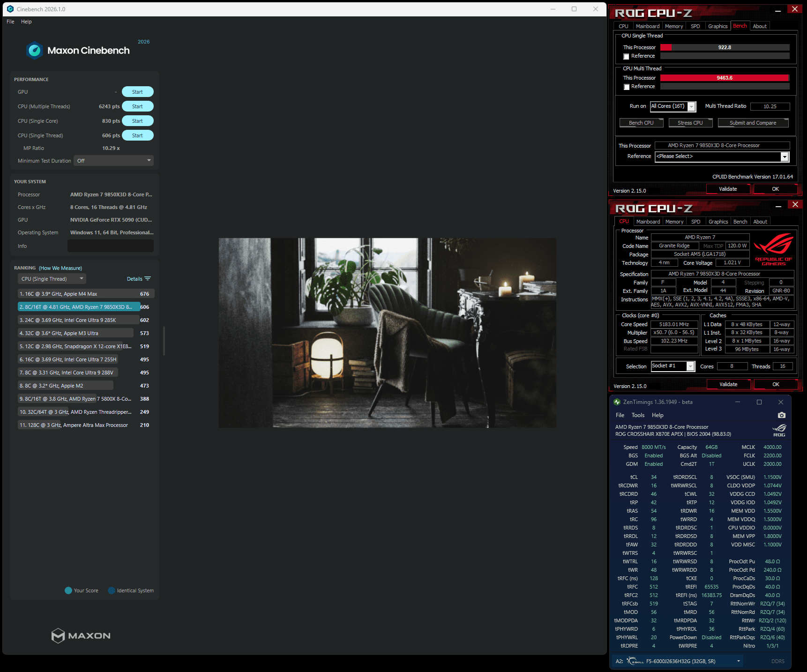
Task: Select the Apple M3 Ultra ranking entry
Action: click(86, 333)
